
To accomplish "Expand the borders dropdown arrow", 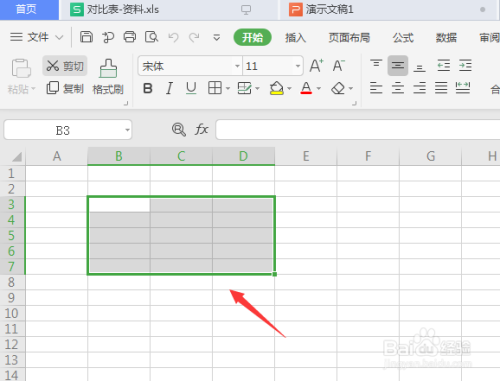I will tap(228, 88).
